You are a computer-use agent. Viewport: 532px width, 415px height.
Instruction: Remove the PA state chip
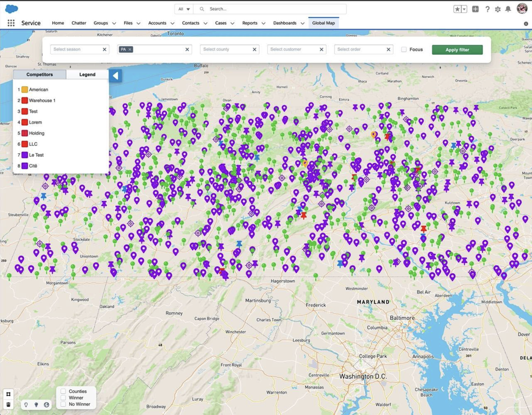pos(130,49)
